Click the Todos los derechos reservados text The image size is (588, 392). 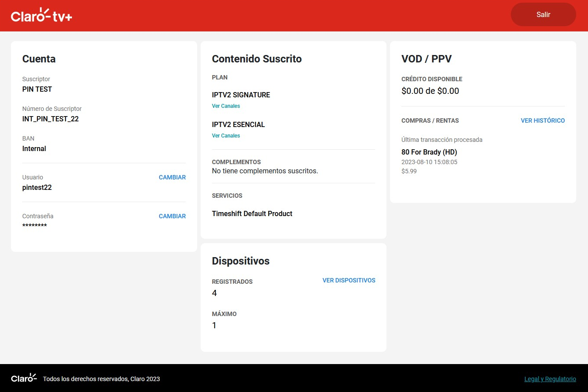pos(101,379)
